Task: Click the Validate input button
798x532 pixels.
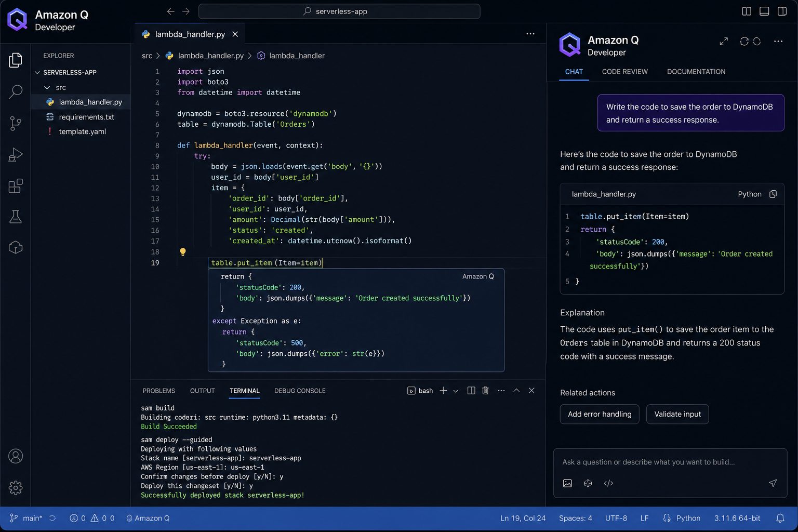Action: tap(677, 414)
